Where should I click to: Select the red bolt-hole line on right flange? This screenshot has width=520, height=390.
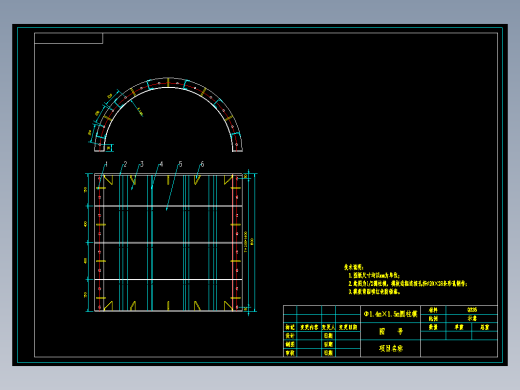(x=237, y=242)
